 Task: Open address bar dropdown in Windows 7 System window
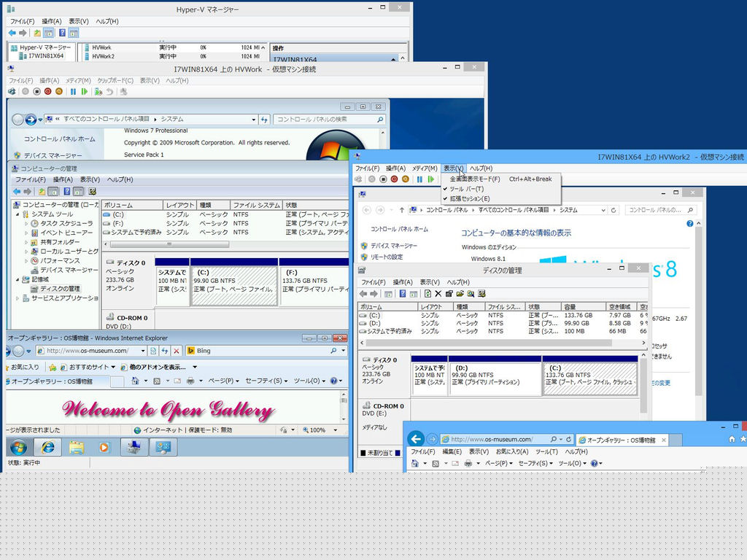[x=253, y=120]
